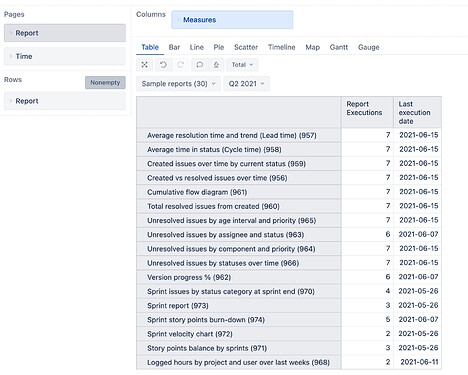Click date 2021-05-26 in Sprint velocity chart row
Screen dimensions: 468x375
tap(418, 333)
